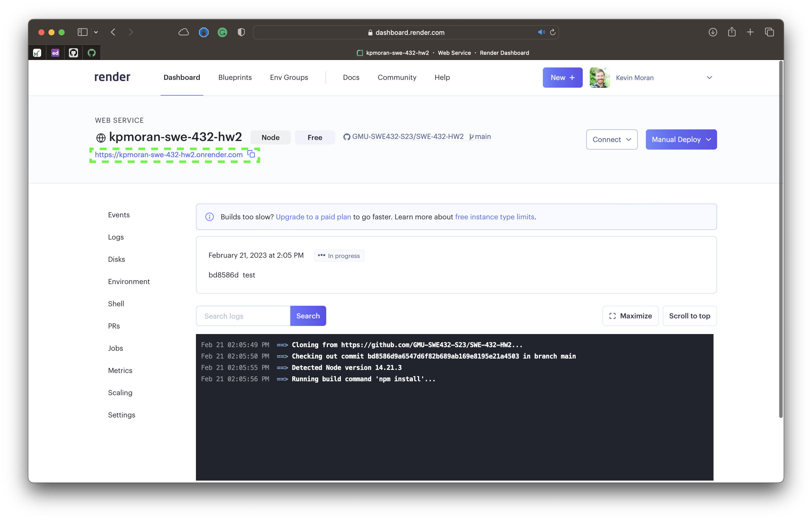Click the dashboard.render.com address bar

(x=406, y=32)
